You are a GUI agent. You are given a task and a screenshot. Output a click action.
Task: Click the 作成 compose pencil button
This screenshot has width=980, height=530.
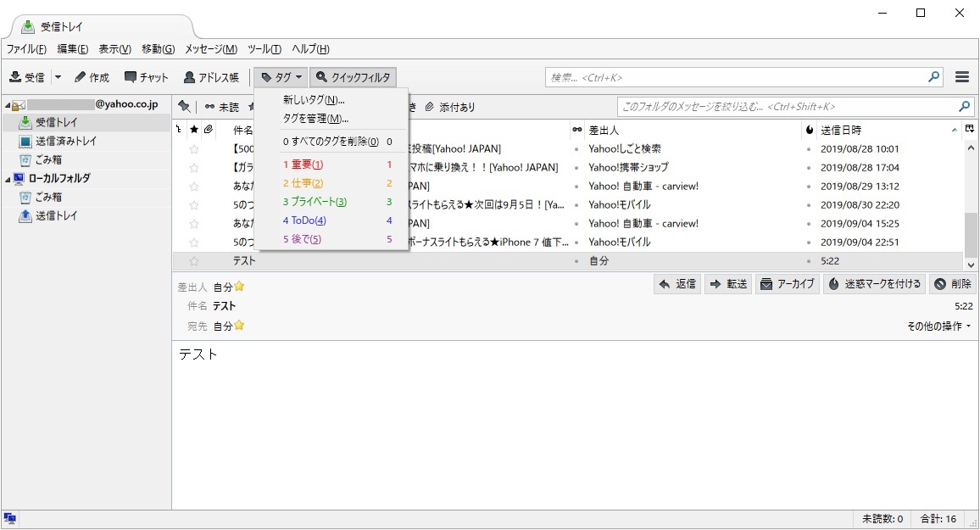(x=92, y=77)
